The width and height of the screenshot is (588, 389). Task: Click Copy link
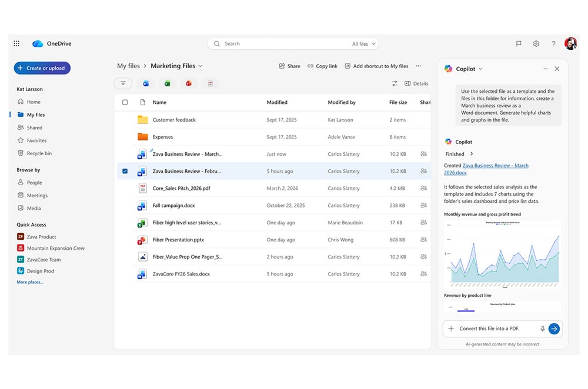[x=322, y=66]
